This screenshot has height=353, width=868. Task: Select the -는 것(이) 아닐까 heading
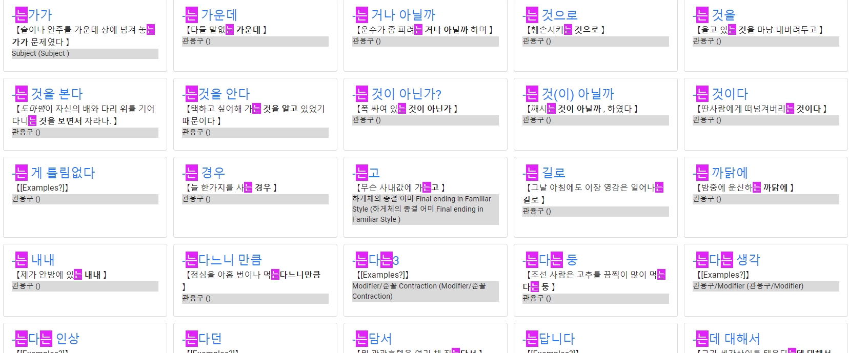click(x=568, y=94)
